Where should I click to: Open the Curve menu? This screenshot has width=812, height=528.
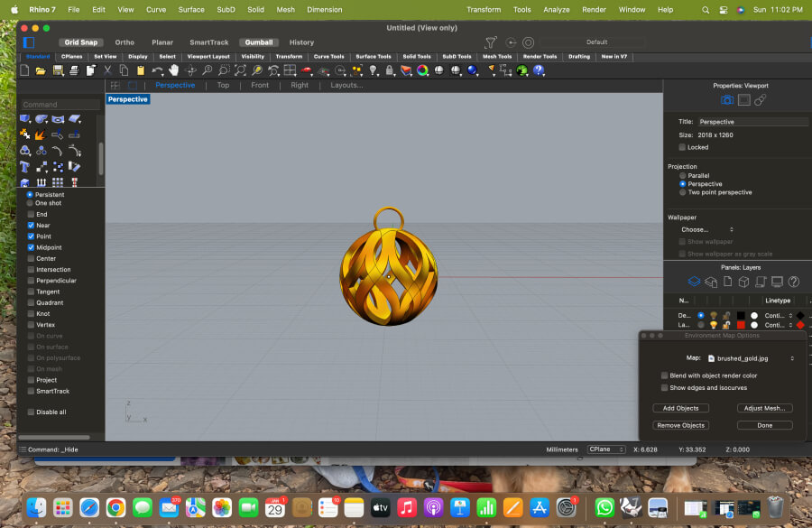coord(156,9)
